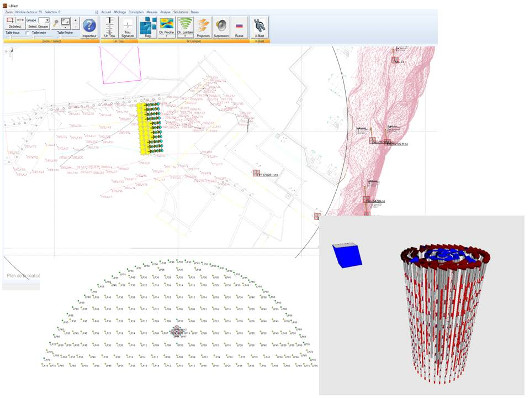This screenshot has height=398, width=530.
Task: Open the Inspecteur question-mark tool
Action: pos(89,27)
